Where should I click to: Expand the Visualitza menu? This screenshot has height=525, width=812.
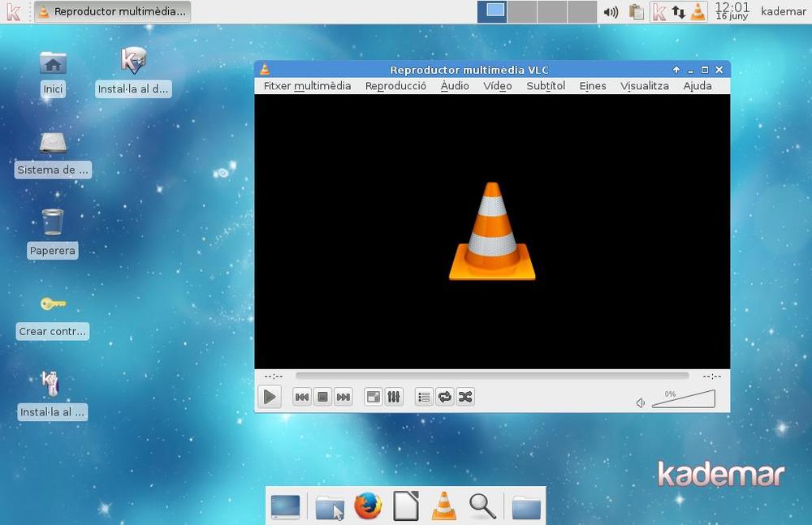click(645, 86)
